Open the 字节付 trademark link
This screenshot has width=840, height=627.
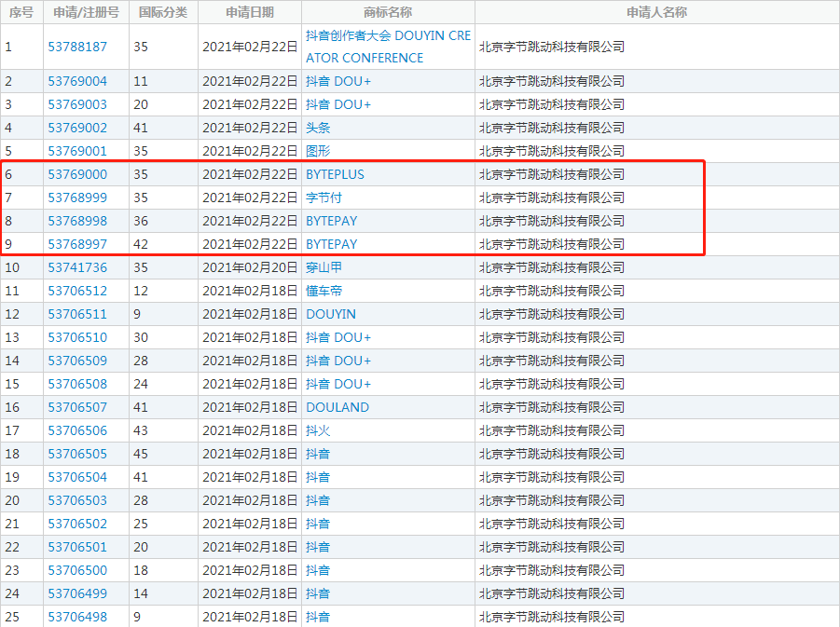324,198
